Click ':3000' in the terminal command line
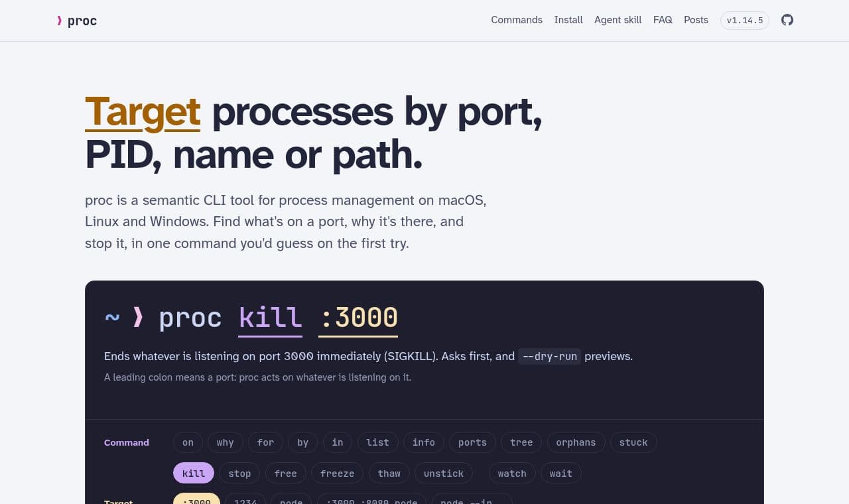This screenshot has height=504, width=849. (359, 318)
